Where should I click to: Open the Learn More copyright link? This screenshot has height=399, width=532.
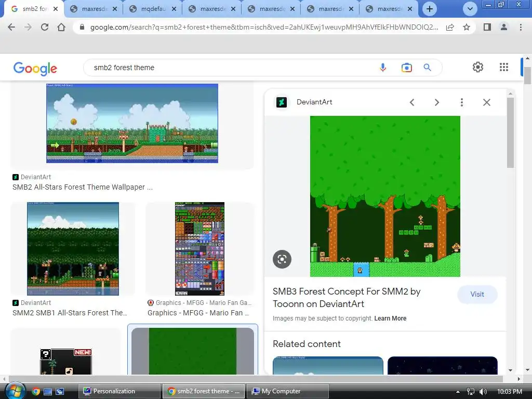[x=390, y=318]
